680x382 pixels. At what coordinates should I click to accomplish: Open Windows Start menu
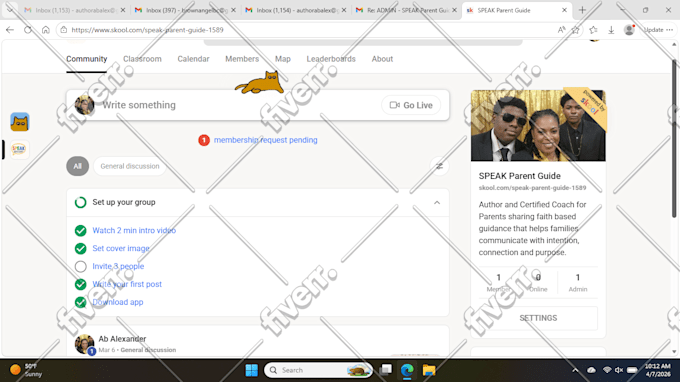coord(252,370)
